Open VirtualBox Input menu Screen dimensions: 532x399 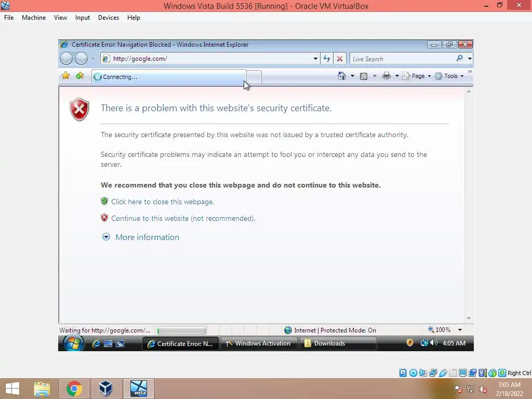point(83,18)
